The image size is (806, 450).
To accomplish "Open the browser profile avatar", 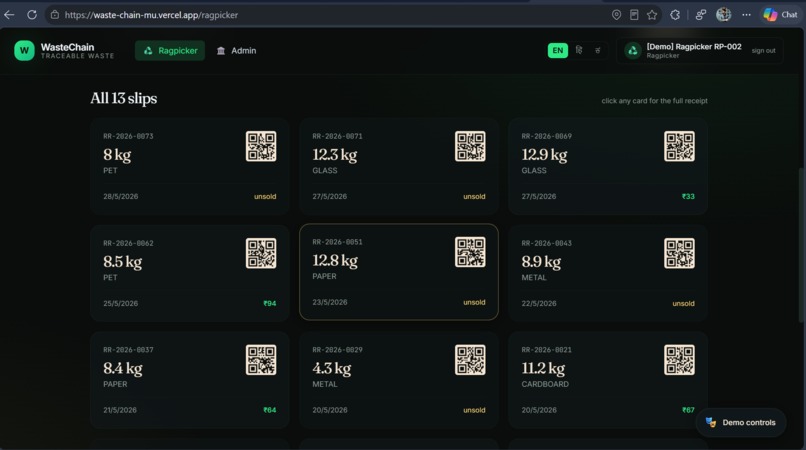I will point(724,15).
